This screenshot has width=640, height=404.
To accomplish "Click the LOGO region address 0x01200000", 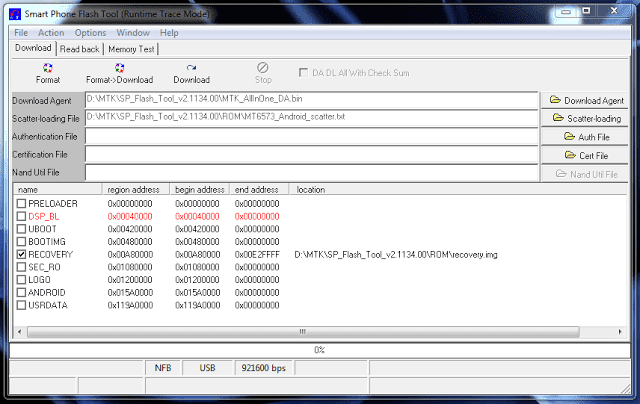I will pos(130,280).
